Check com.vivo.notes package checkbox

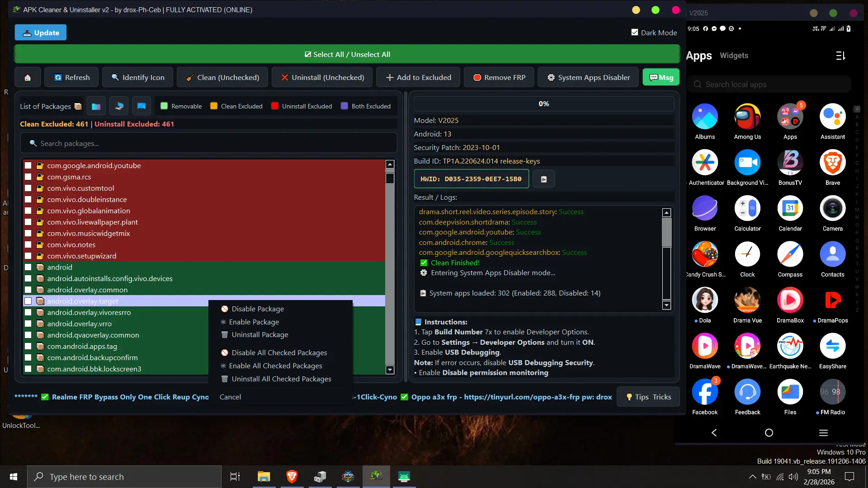(28, 244)
